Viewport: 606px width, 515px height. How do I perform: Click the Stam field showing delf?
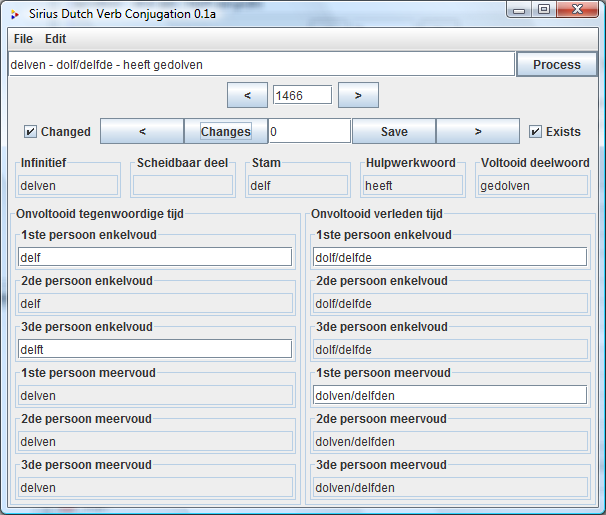click(298, 185)
